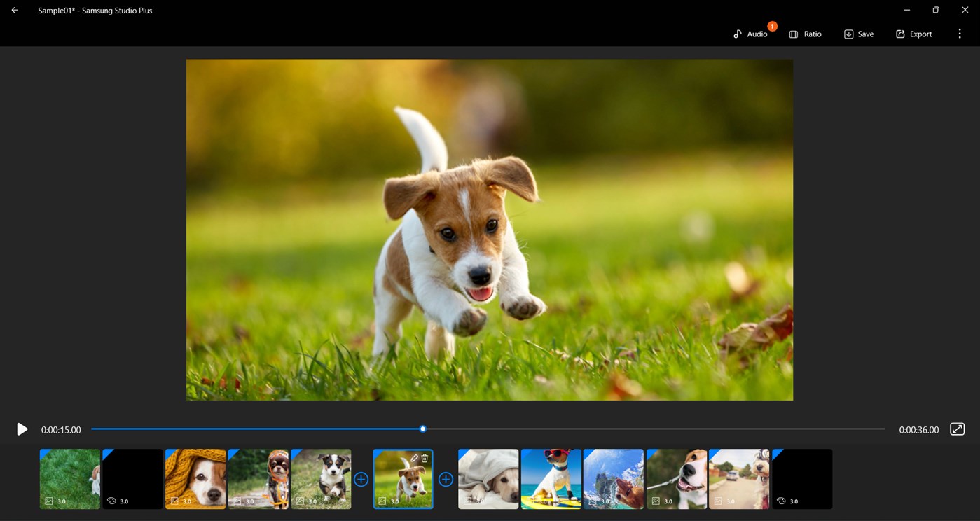
Task: Select the surfing dog with sunglasses clip
Action: [x=551, y=479]
